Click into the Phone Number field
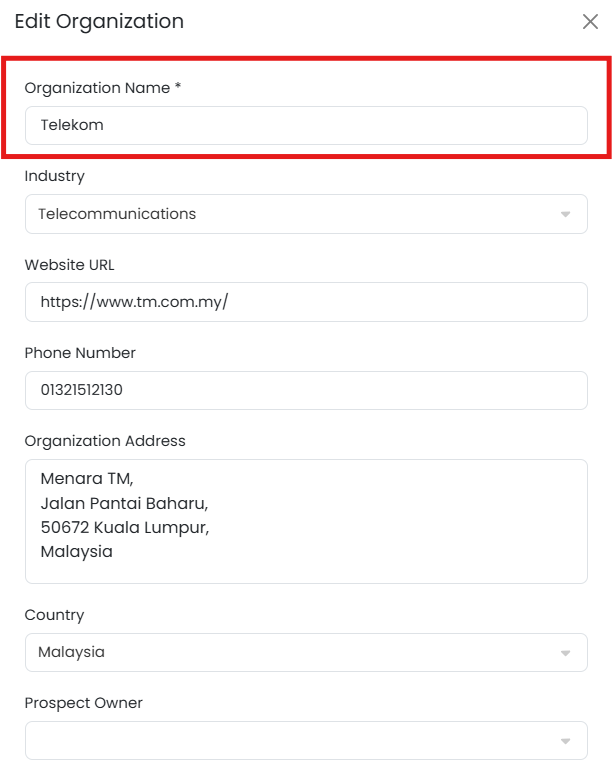 pyautogui.click(x=305, y=390)
